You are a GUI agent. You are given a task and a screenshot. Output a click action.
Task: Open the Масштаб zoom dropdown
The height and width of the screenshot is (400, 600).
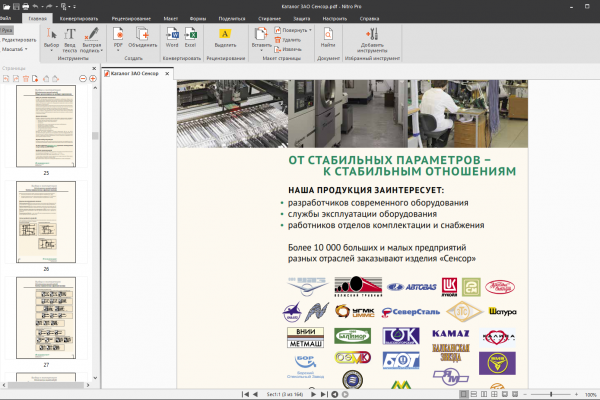pos(15,49)
